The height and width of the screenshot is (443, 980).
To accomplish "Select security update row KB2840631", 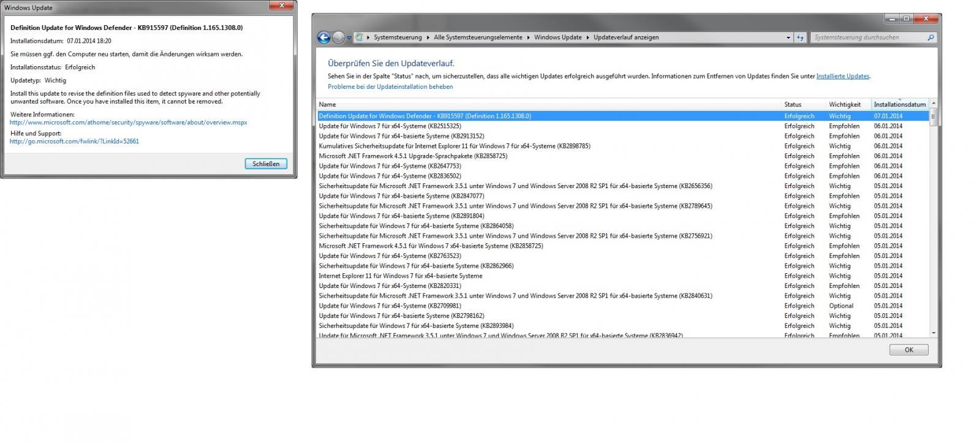I will point(623,296).
